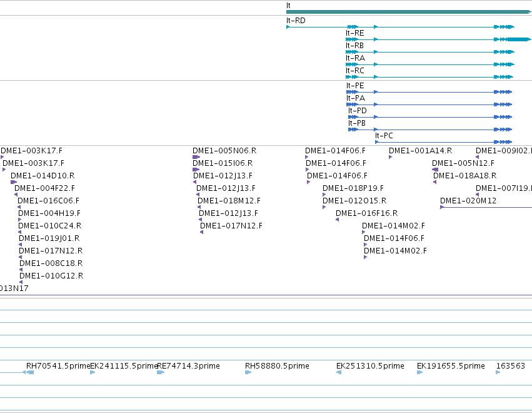Click the lt-RA transcript label

355,58
